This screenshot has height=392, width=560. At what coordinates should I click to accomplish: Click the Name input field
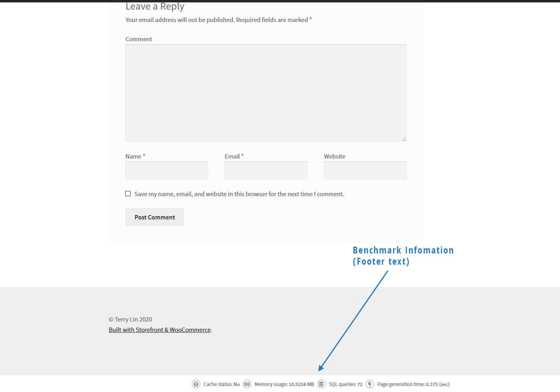point(167,171)
